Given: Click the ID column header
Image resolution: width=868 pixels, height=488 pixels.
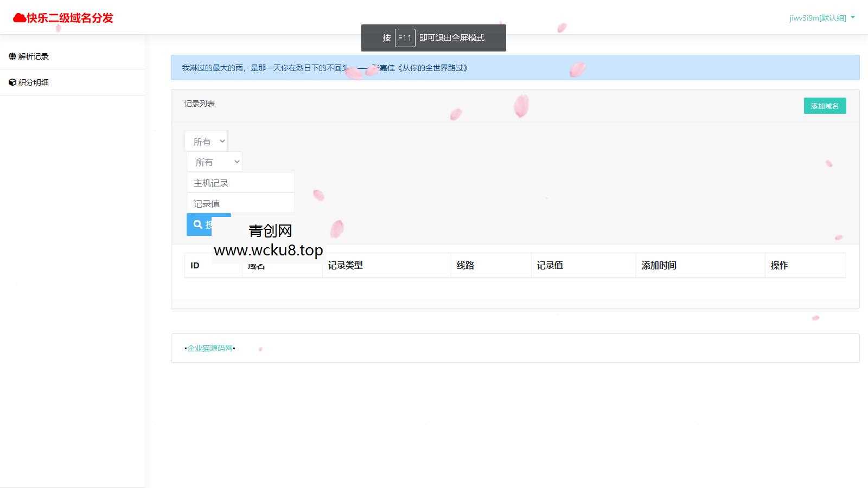Looking at the screenshot, I should click(x=195, y=265).
